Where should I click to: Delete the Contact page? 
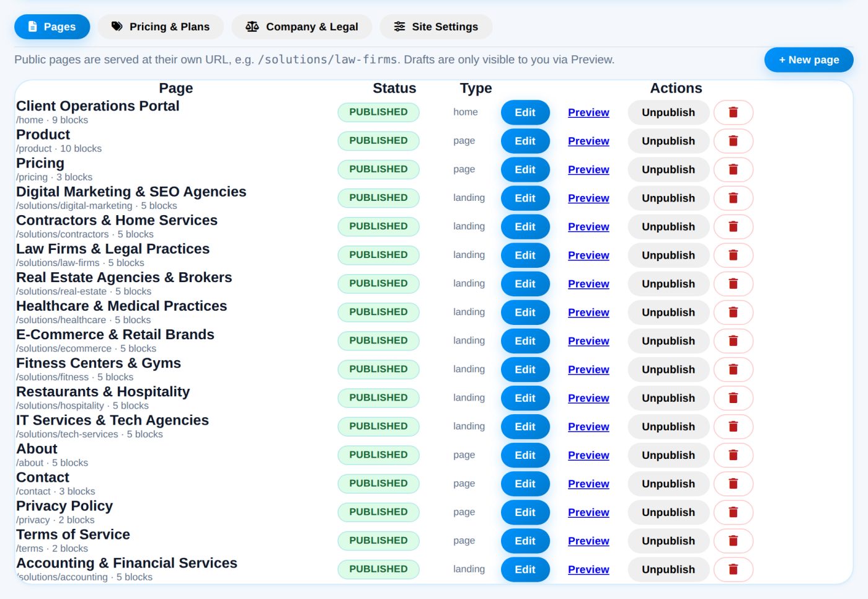[733, 483]
